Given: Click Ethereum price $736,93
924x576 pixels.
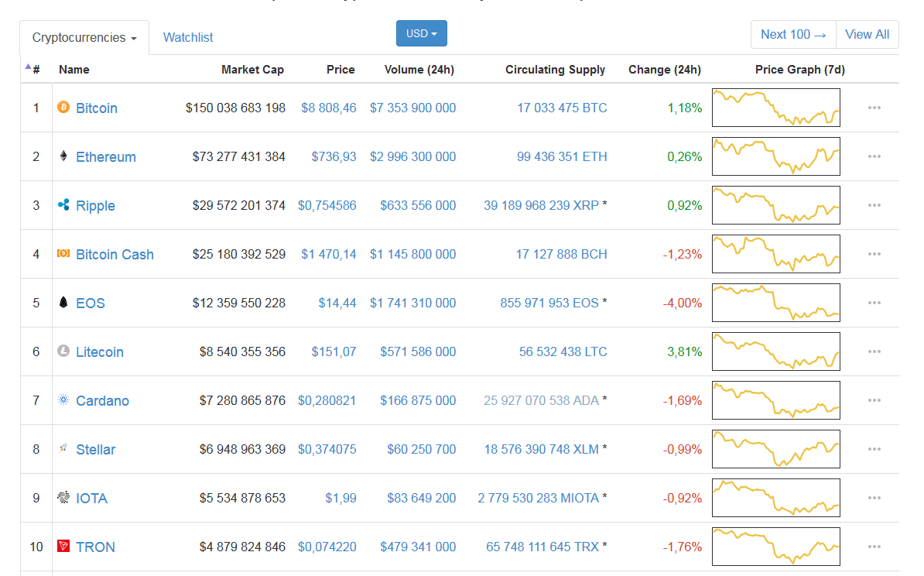Looking at the screenshot, I should (x=334, y=157).
